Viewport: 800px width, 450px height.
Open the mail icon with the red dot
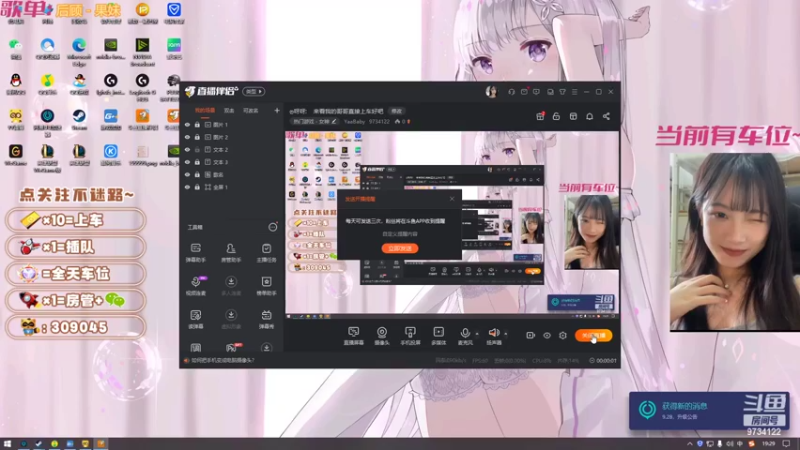[524, 92]
